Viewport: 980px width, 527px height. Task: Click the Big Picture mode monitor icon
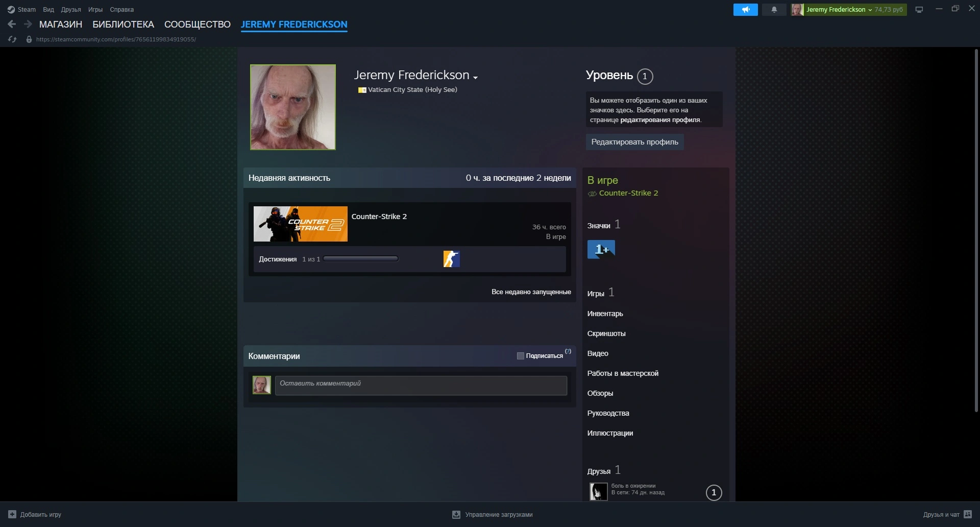[x=919, y=10]
